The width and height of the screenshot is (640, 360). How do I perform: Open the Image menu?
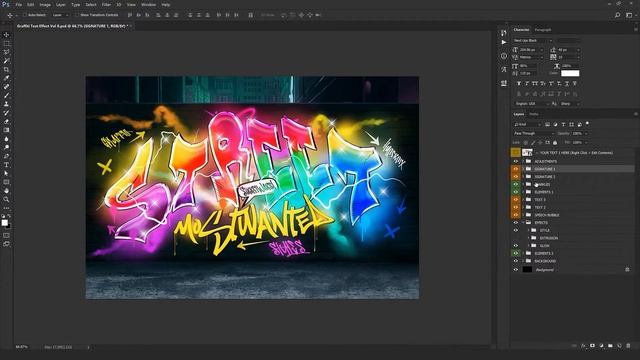(x=45, y=4)
